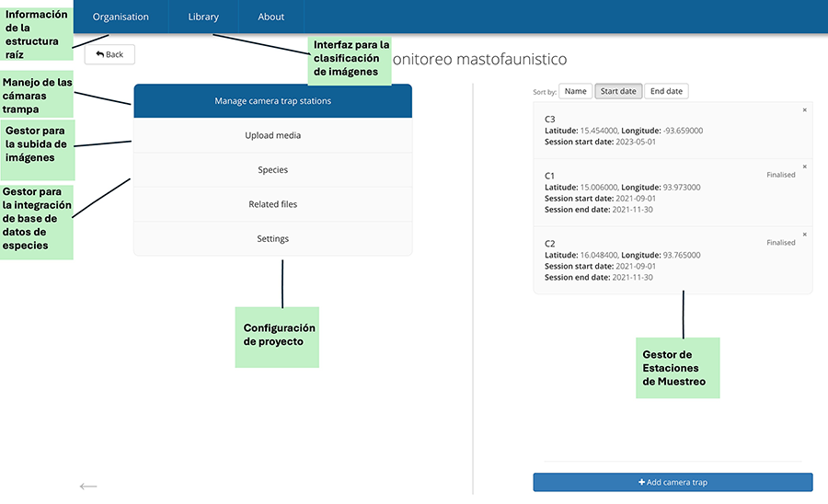828x504 pixels.
Task: Sort camera traps by Name
Action: [576, 91]
